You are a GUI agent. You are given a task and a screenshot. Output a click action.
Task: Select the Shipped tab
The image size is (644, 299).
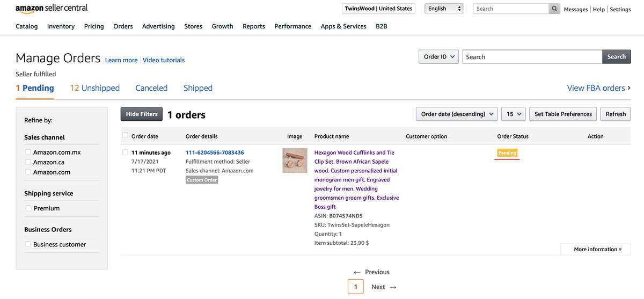(198, 88)
